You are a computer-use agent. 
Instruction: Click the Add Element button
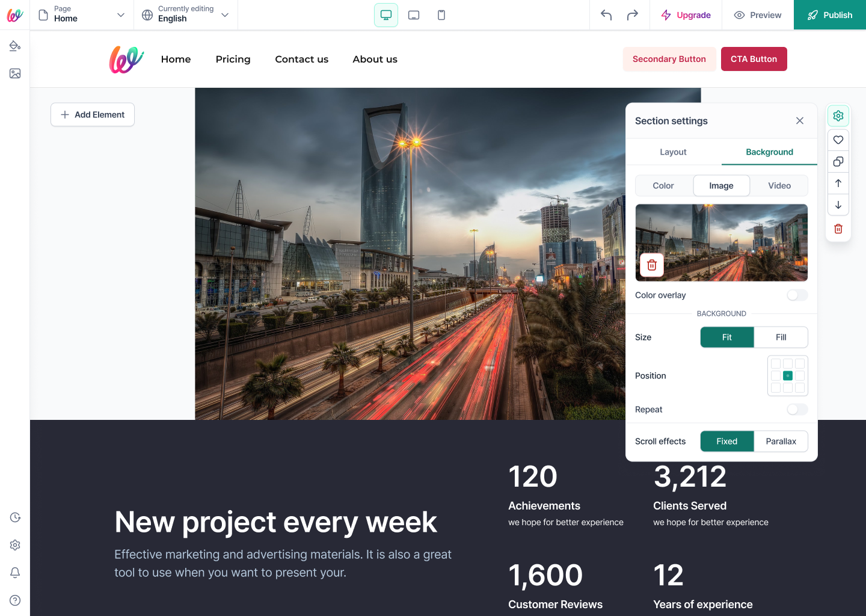coord(93,115)
